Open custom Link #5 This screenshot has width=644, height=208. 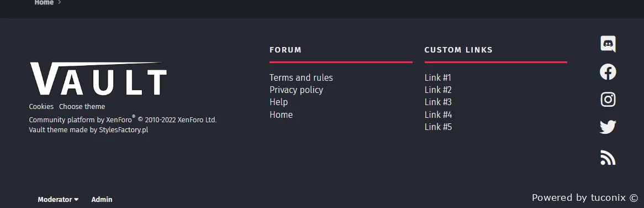(438, 127)
